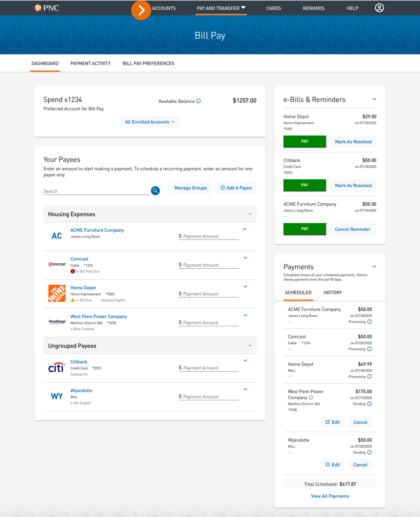
Task: Edit the West Penn Power scheduled payment
Action: tap(333, 422)
